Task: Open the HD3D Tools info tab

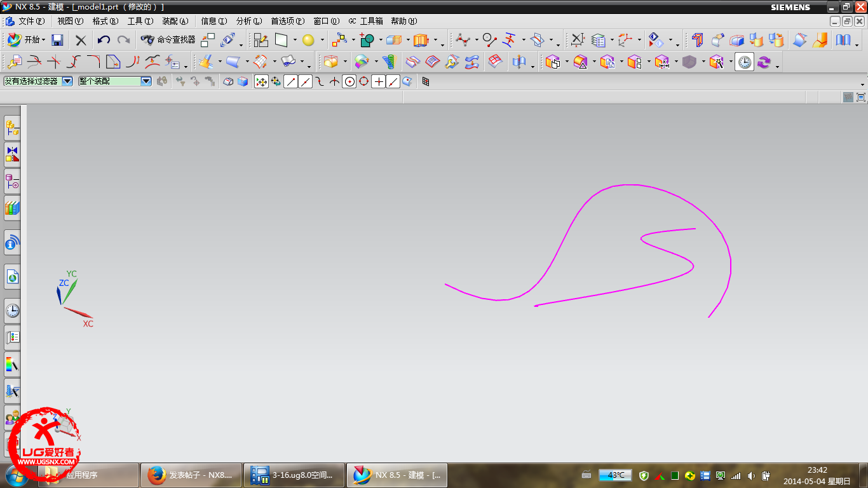Action: coord(12,242)
